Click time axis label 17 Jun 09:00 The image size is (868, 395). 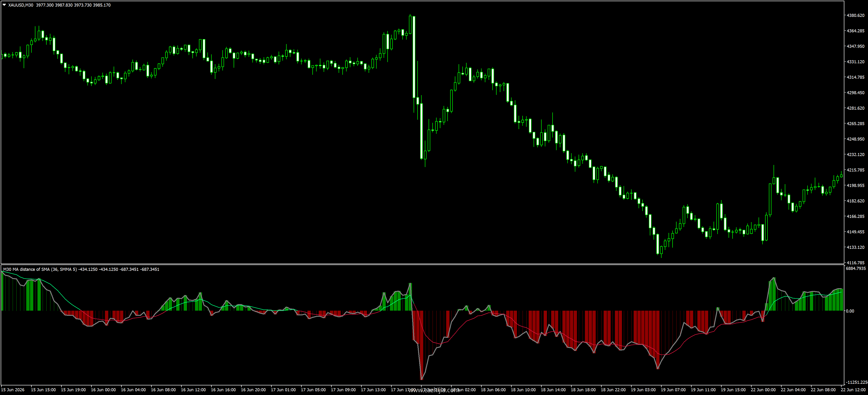click(x=343, y=390)
